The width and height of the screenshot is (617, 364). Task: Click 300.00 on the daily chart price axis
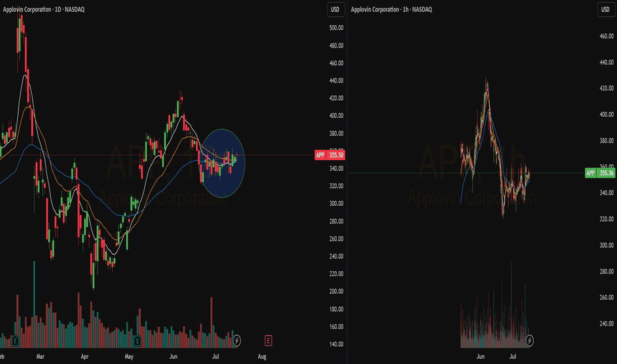(x=336, y=203)
